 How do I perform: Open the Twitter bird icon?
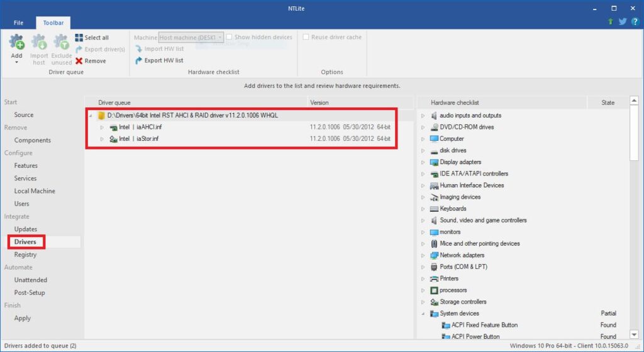[623, 21]
